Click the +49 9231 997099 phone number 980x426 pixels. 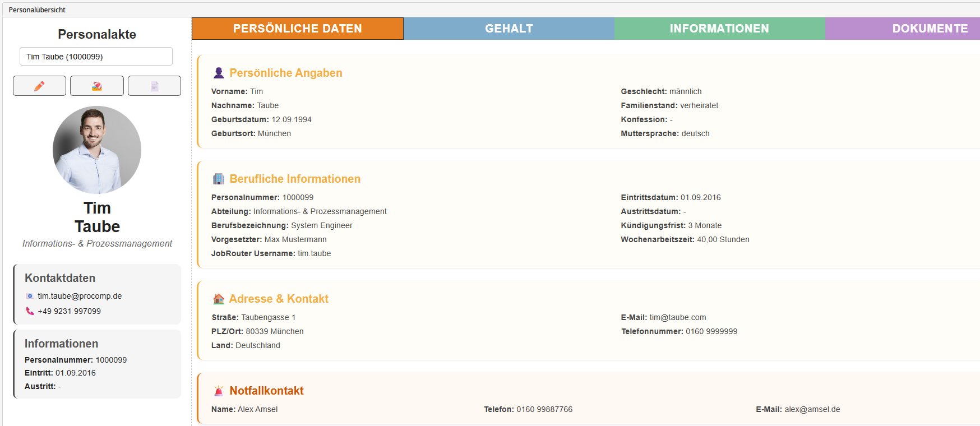tap(69, 311)
